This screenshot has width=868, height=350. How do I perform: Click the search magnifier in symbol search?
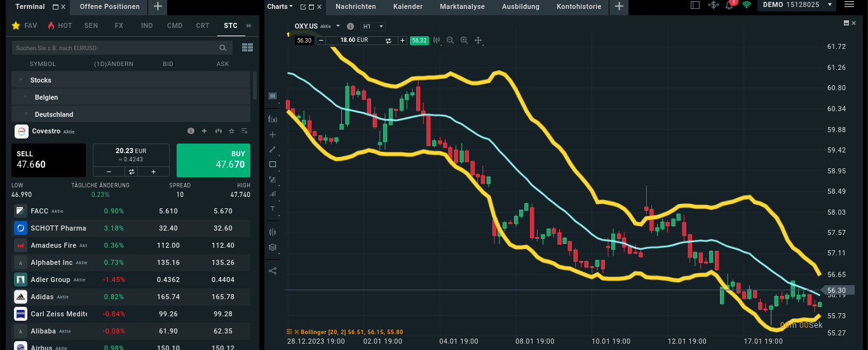tap(223, 48)
